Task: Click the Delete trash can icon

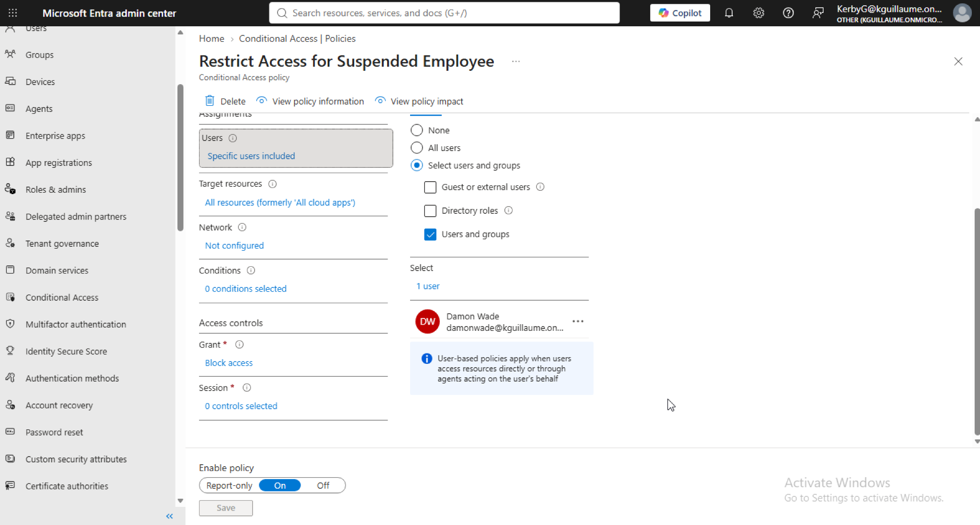Action: click(x=210, y=100)
